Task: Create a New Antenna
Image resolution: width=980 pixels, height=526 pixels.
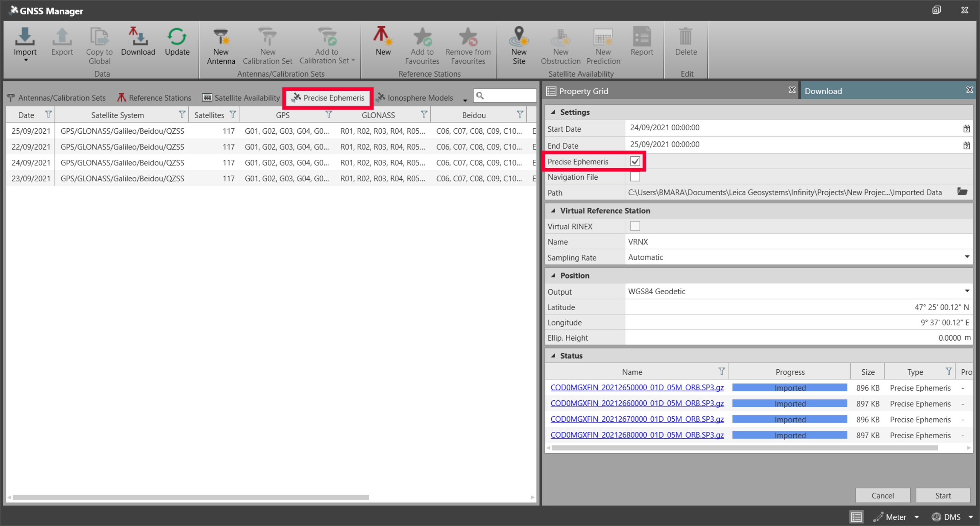Action: click(x=221, y=46)
